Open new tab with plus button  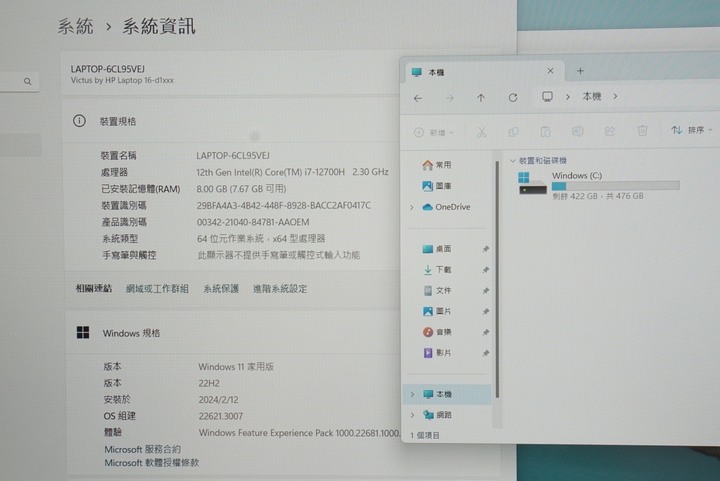pyautogui.click(x=580, y=71)
